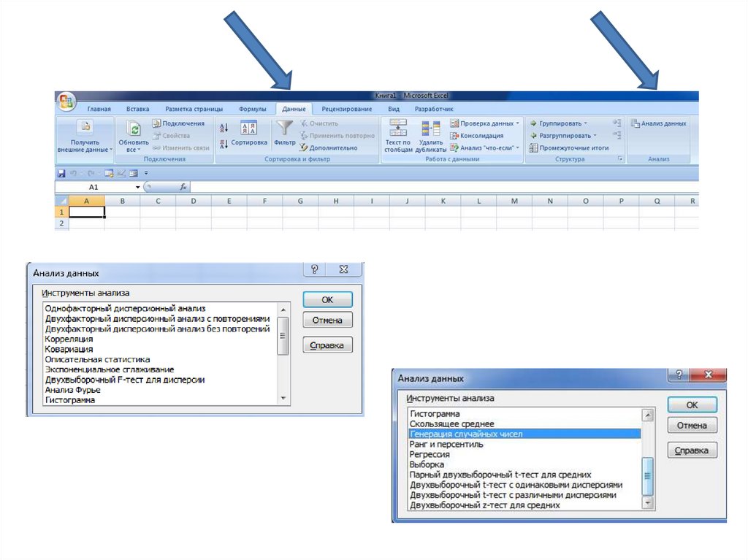The height and width of the screenshot is (560, 748).
Task: Click the fx insert function button
Action: pyautogui.click(x=183, y=187)
